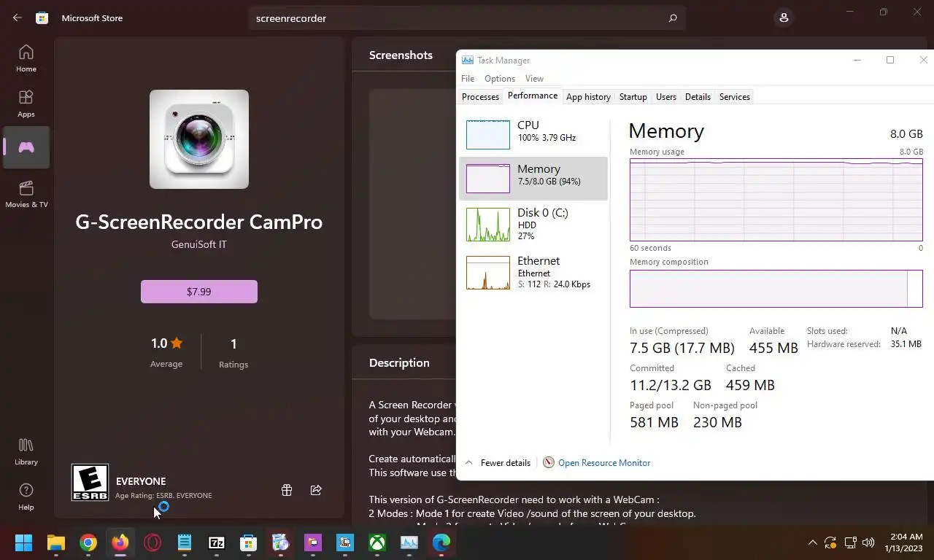Click the network tray icon
Viewport: 934px width, 560px height.
[850, 542]
